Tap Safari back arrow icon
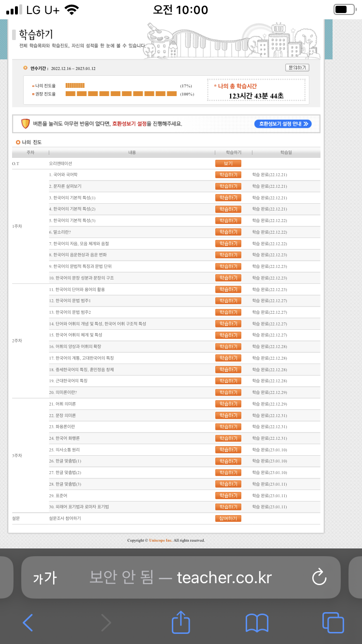The width and height of the screenshot is (362, 644). [28, 623]
